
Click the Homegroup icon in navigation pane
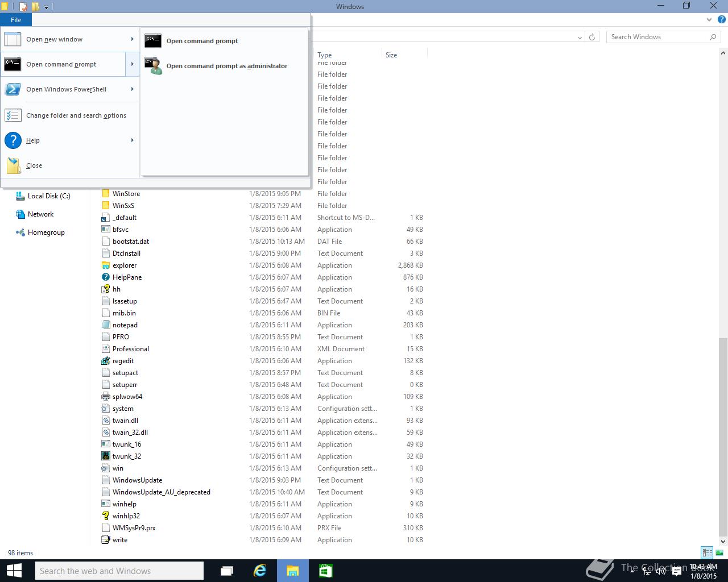click(20, 232)
